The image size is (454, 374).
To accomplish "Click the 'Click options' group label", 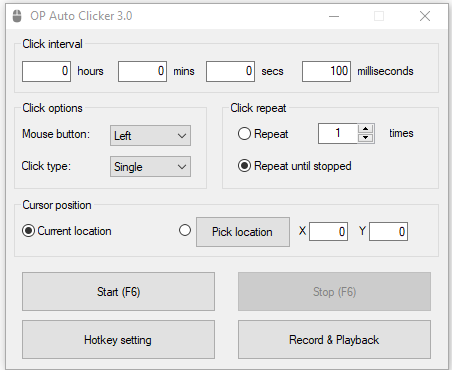I will (52, 108).
